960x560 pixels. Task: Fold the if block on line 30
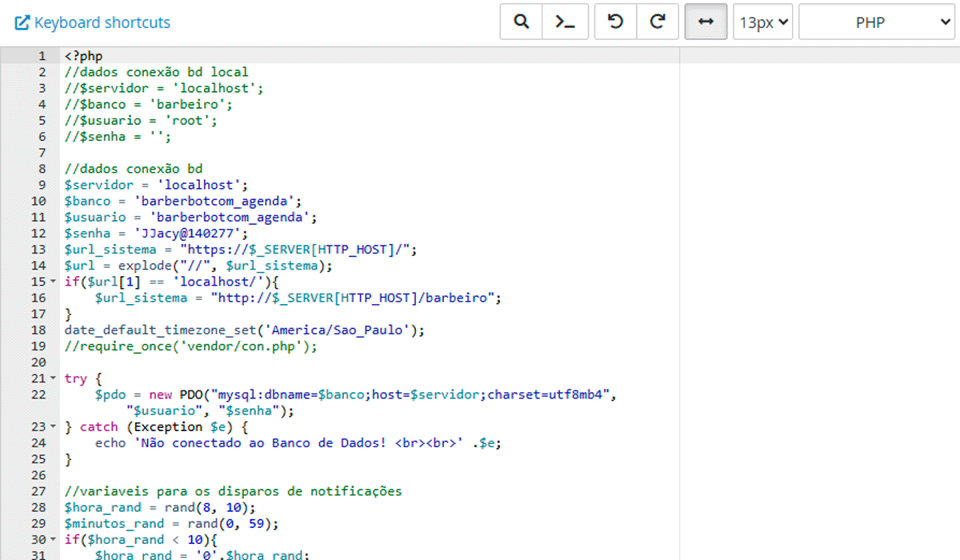point(53,540)
